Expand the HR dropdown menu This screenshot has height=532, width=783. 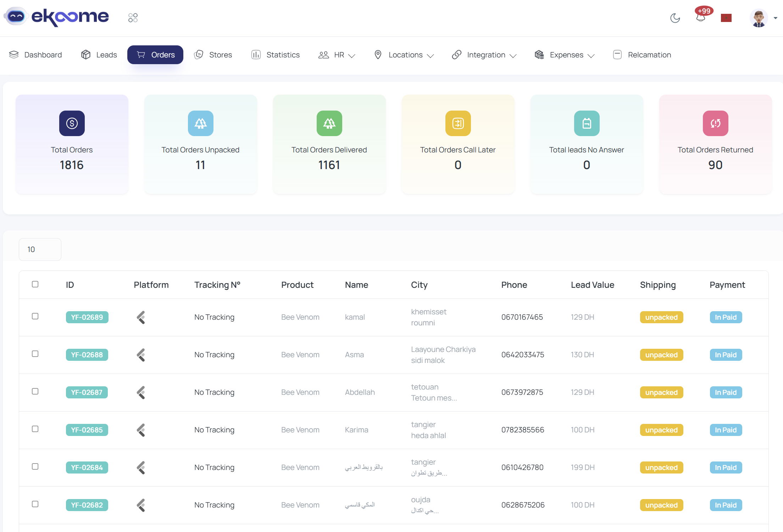pos(337,55)
